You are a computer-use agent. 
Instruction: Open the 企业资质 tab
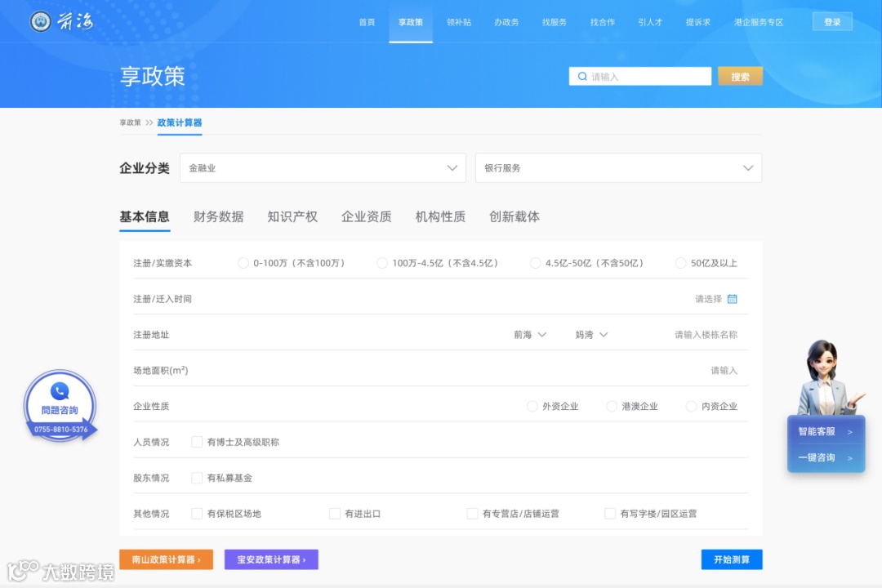click(x=366, y=216)
